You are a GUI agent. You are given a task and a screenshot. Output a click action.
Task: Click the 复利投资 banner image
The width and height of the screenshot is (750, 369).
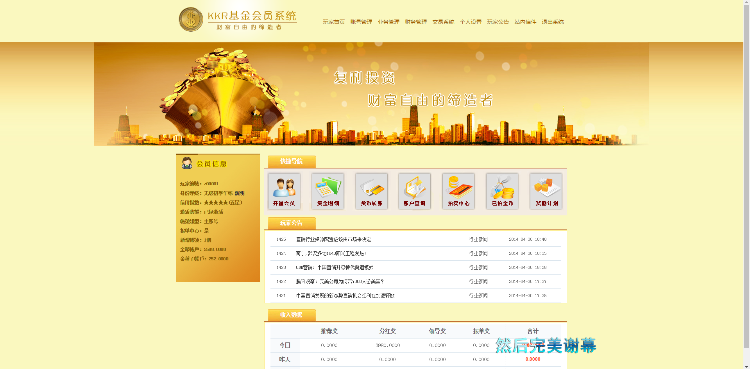pos(371,94)
